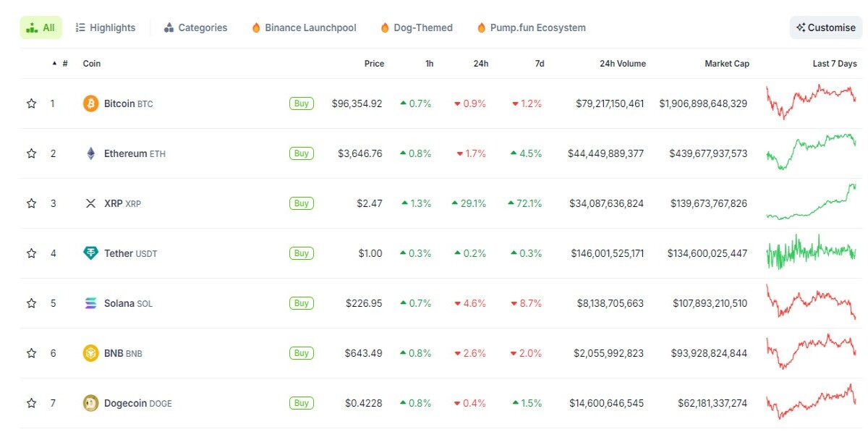The height and width of the screenshot is (432, 868).
Task: Click the Customise button
Action: [x=826, y=27]
